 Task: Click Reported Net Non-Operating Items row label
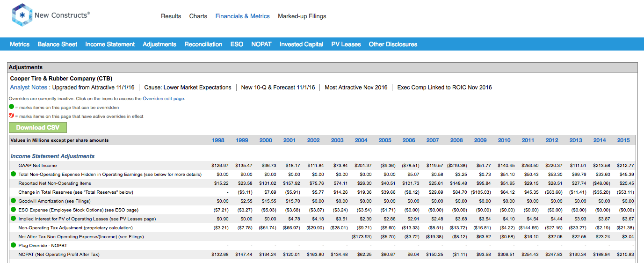55,183
